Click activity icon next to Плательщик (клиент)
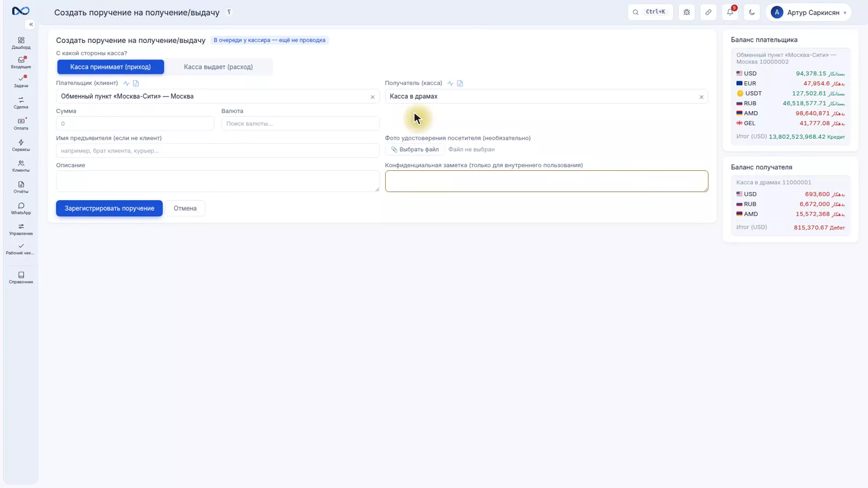The width and height of the screenshot is (868, 488). pyautogui.click(x=126, y=84)
